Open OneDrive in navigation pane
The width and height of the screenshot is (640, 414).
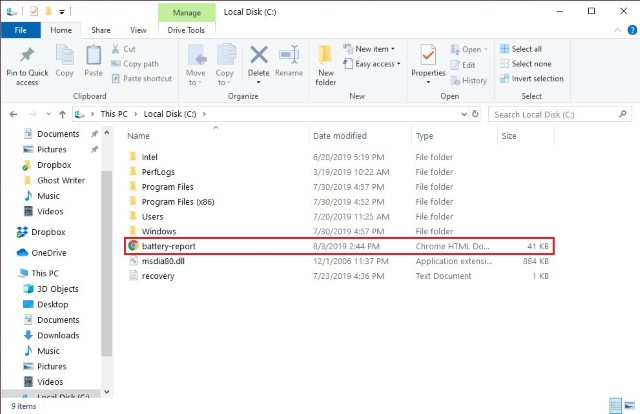[x=41, y=253]
